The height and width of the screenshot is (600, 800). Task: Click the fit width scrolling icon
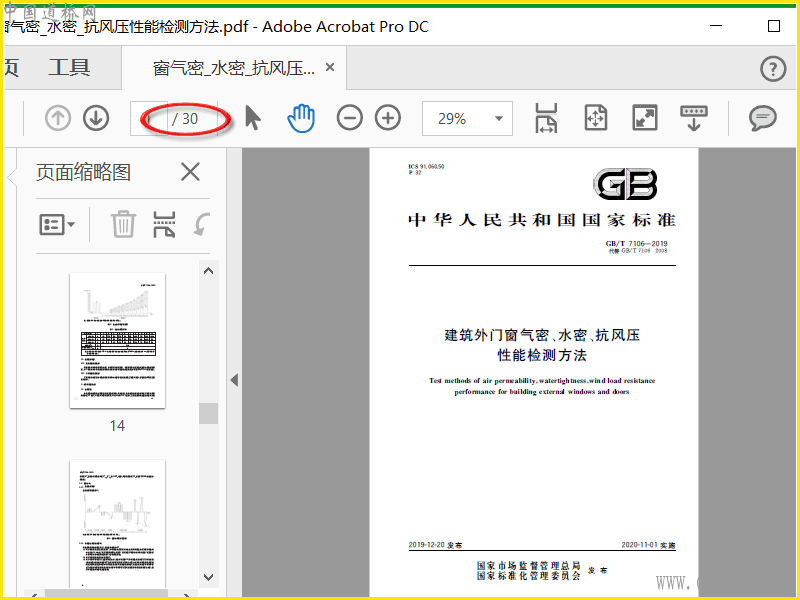pos(546,118)
